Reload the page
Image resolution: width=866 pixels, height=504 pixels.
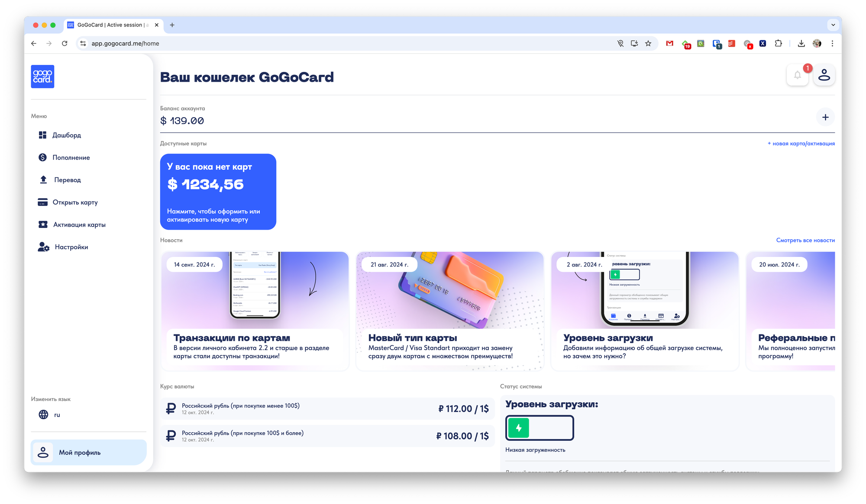click(65, 43)
